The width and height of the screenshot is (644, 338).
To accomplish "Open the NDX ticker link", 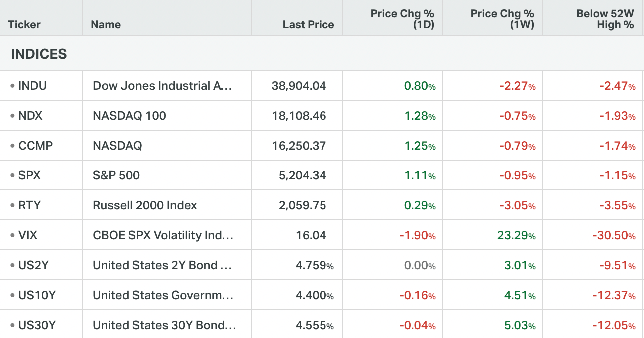I will coord(30,116).
